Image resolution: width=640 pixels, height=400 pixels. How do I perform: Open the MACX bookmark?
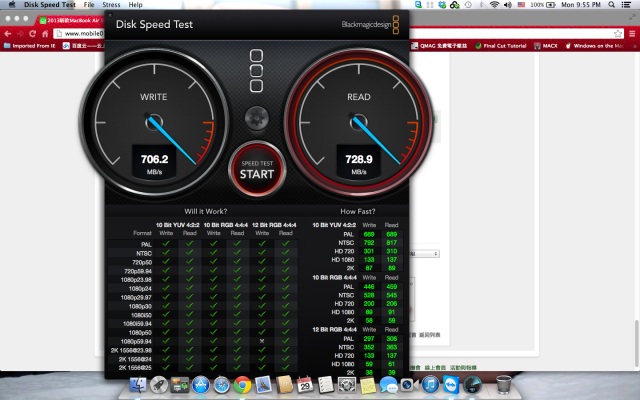pos(546,46)
